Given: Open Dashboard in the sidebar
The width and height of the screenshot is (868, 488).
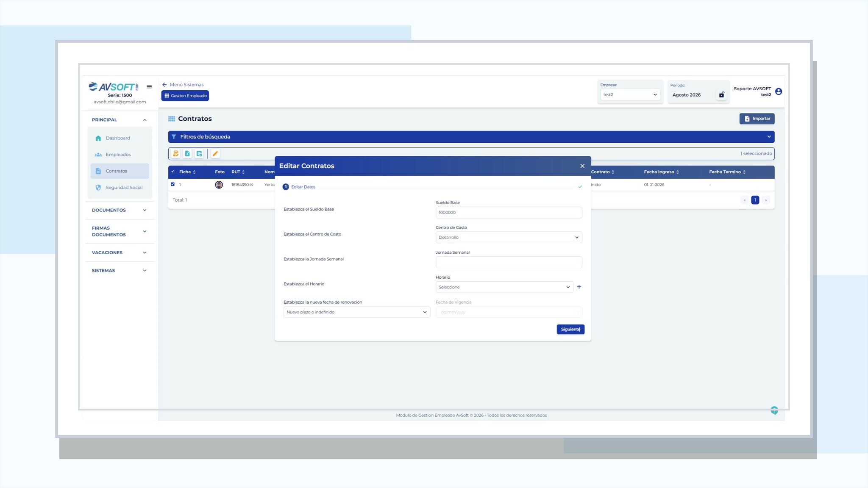Looking at the screenshot, I should (x=120, y=138).
